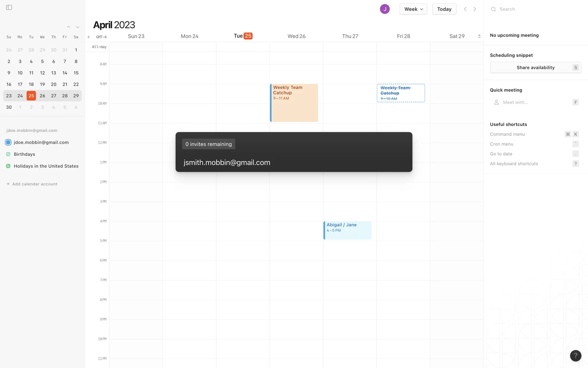Open the purple J account avatar

coord(385,9)
